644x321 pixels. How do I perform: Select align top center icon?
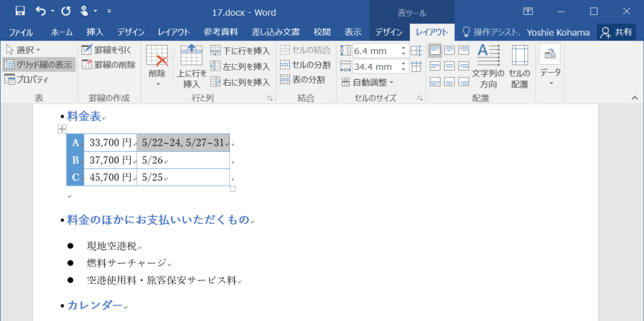(x=450, y=51)
